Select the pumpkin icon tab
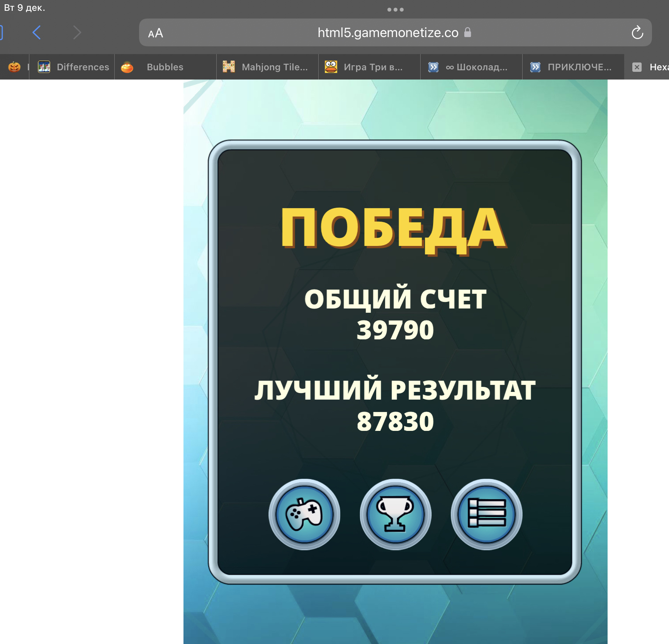The image size is (669, 644). (14, 67)
